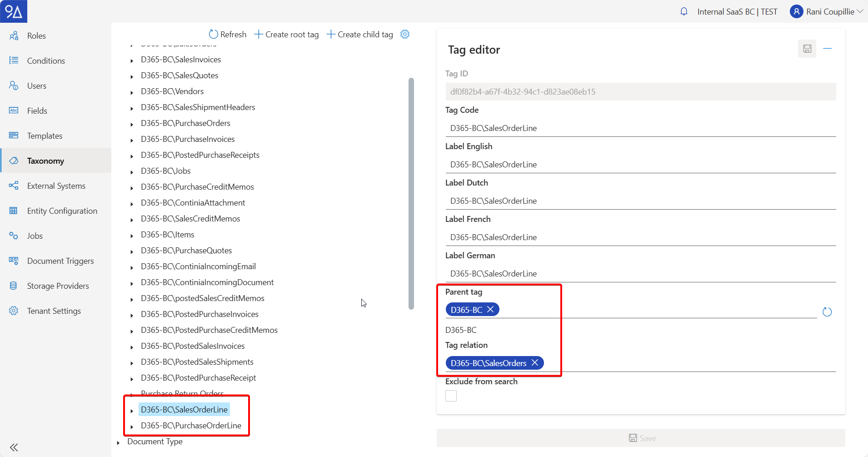Screen dimensions: 868x457
Task: Open the taxonomy settings gear icon
Action: 405,35
